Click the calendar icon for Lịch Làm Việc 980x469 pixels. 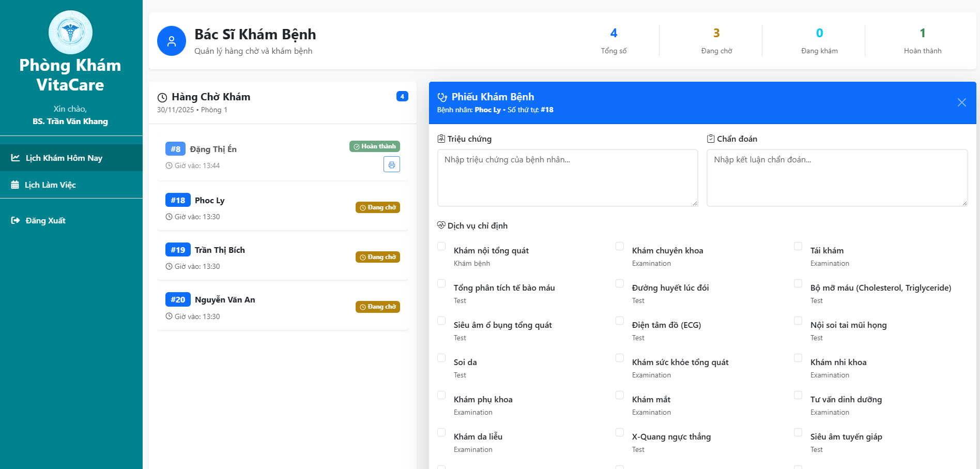[15, 185]
